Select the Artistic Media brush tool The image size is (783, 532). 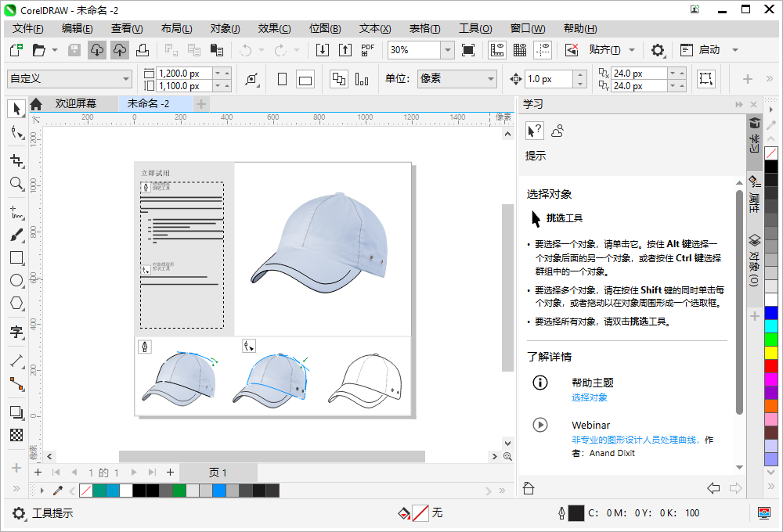click(16, 235)
